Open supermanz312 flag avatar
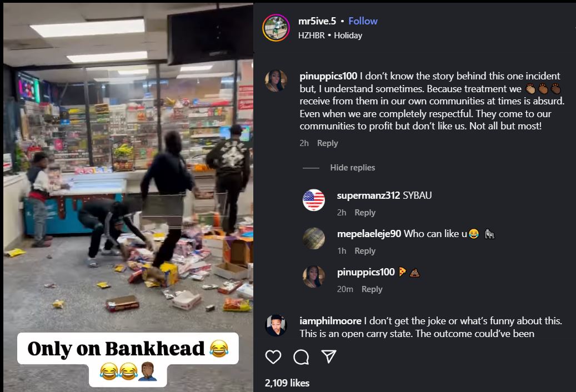This screenshot has width=576, height=392. pyautogui.click(x=313, y=200)
